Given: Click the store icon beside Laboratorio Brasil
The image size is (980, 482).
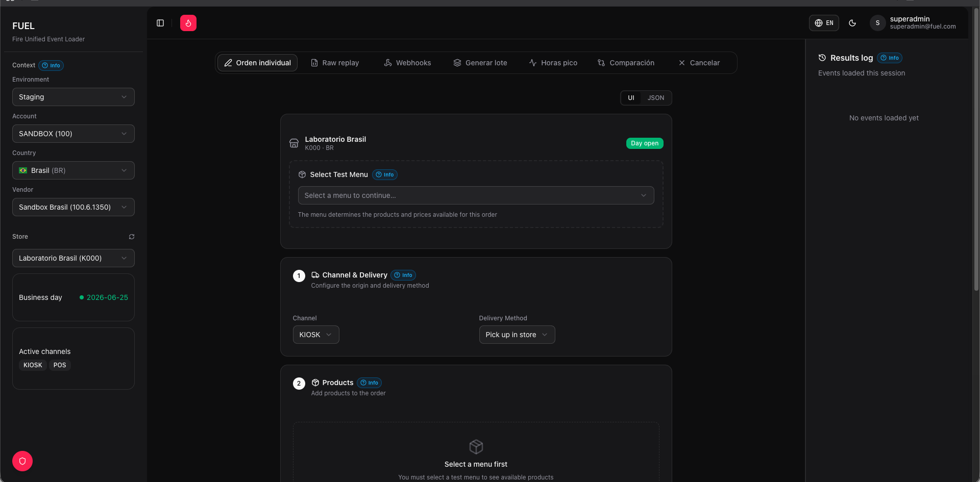Looking at the screenshot, I should tap(294, 143).
